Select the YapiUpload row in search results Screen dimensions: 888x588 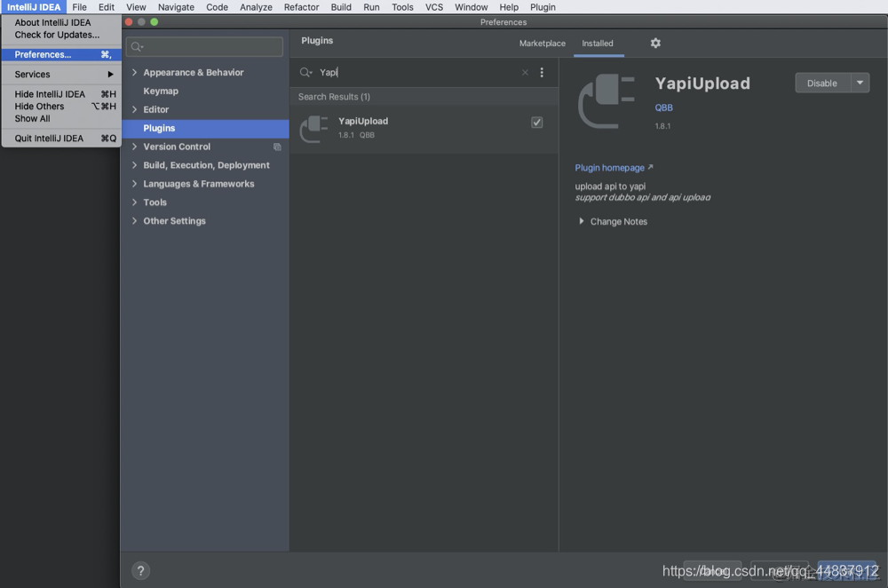[424, 129]
